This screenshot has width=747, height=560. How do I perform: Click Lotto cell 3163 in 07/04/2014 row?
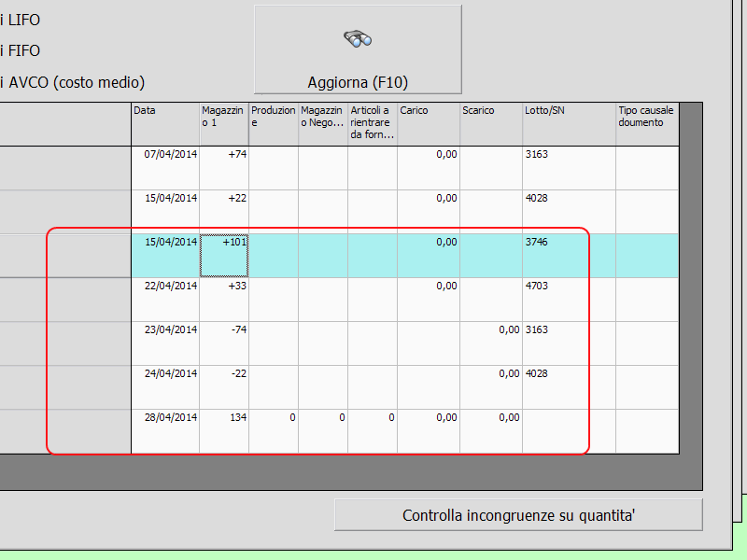(x=569, y=168)
